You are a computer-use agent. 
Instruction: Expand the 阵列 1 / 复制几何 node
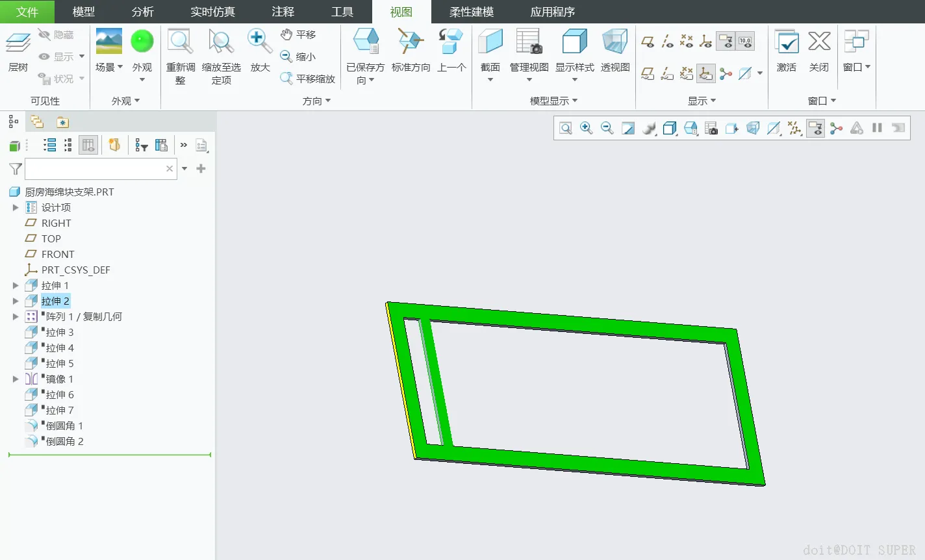[16, 316]
